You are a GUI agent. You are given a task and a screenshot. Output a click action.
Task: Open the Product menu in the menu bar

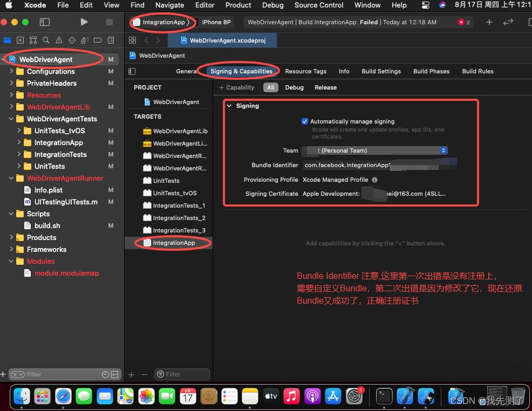[238, 5]
